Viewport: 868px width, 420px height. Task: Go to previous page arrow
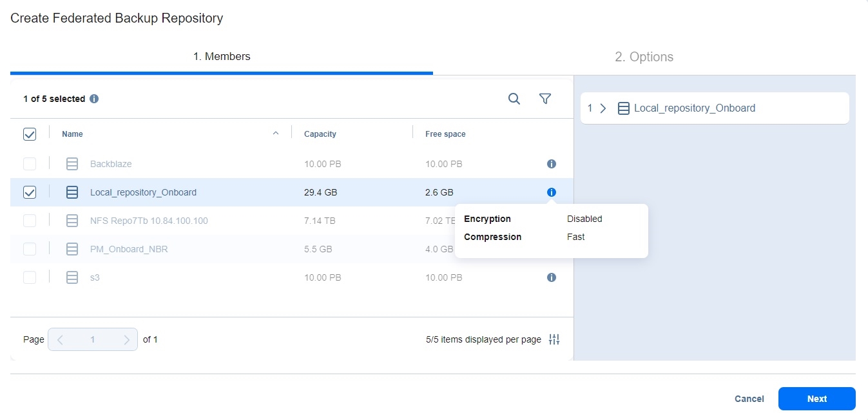coord(60,339)
